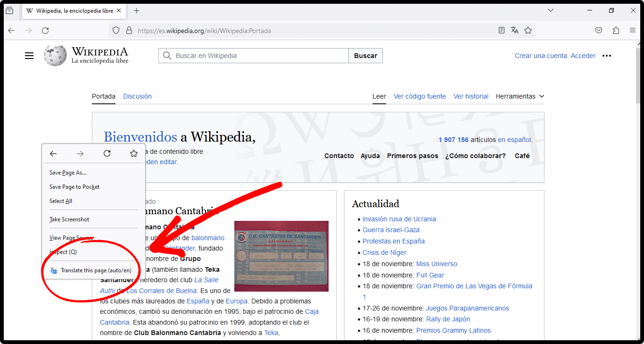The width and height of the screenshot is (644, 344).
Task: Click the Buscar search button
Action: click(365, 56)
